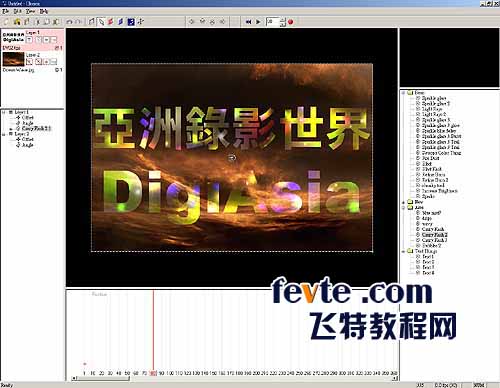Decrease frame number with stepper down arrow
The width and height of the screenshot is (500, 388).
[x=283, y=24]
